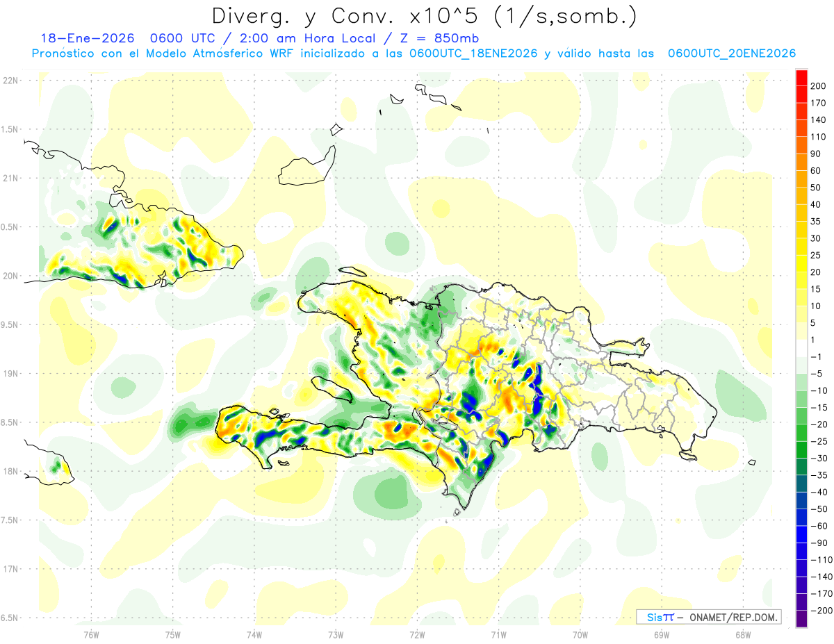Click the latitude axis label '17N'
Viewport: 834px width, 644px height.
[x=10, y=570]
